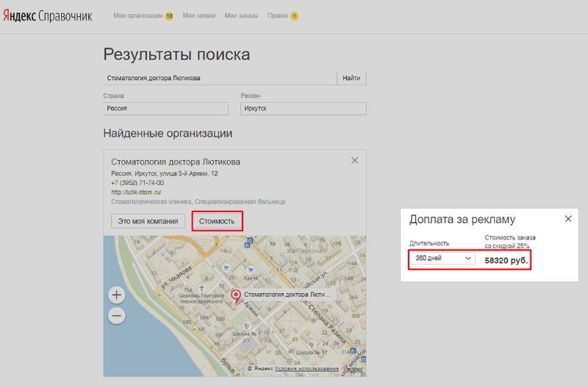The width and height of the screenshot is (588, 387).
Task: Zoom in on the map
Action: point(117,294)
